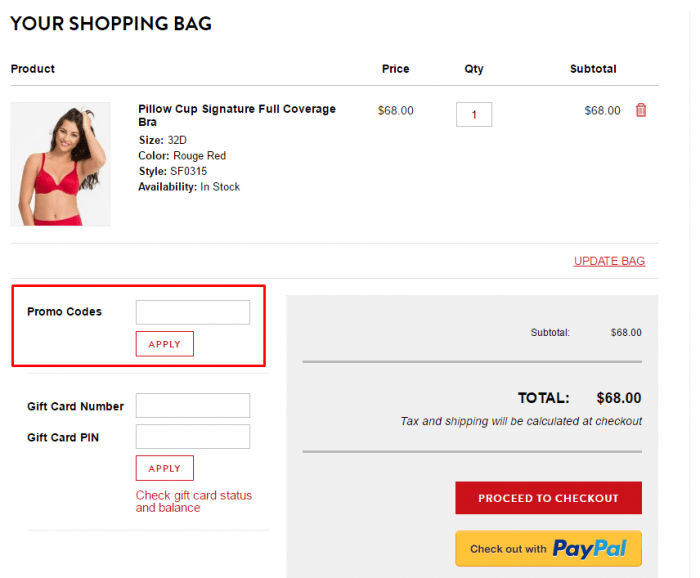This screenshot has height=578, width=700.
Task: Select the Subtotal column header
Action: [593, 69]
